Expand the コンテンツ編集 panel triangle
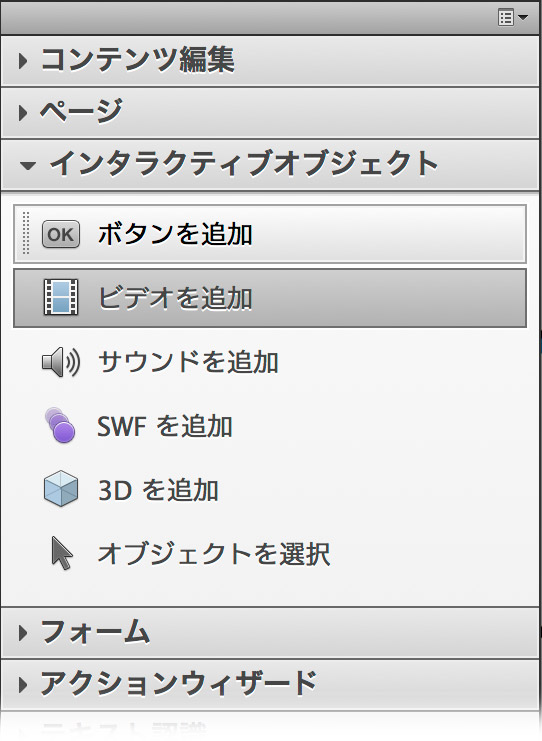This screenshot has width=542, height=741. tap(23, 61)
